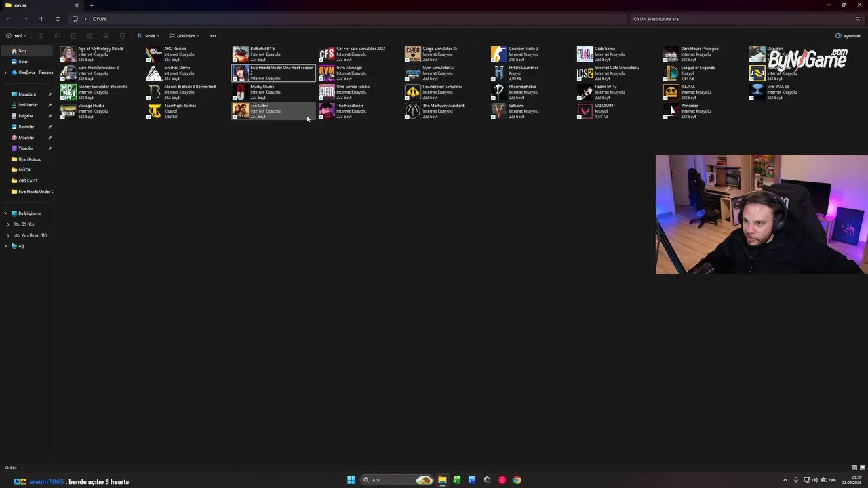Image resolution: width=868 pixels, height=488 pixels.
Task: Switch to large thumbnails view layout
Action: 863,468
